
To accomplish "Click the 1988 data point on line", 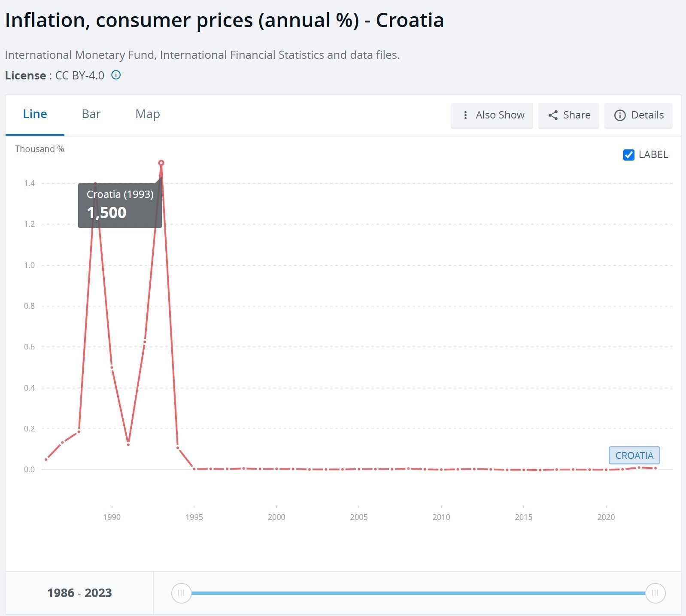I will [79, 431].
